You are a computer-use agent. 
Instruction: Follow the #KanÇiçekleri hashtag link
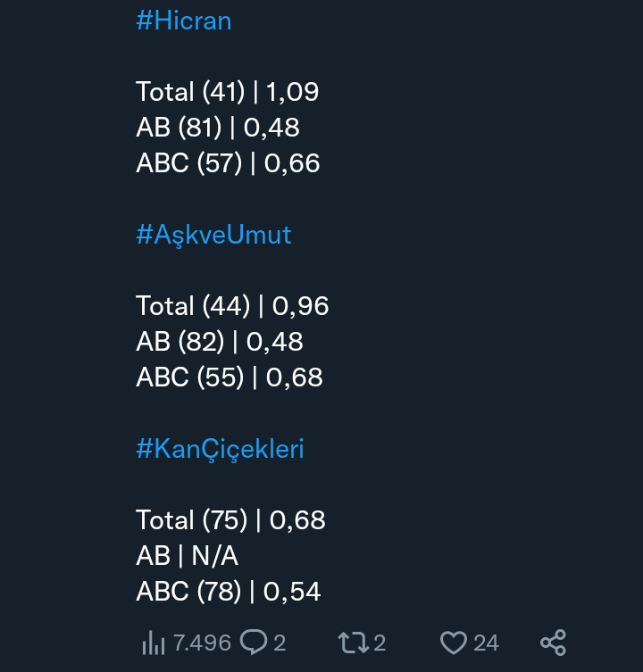tap(220, 449)
